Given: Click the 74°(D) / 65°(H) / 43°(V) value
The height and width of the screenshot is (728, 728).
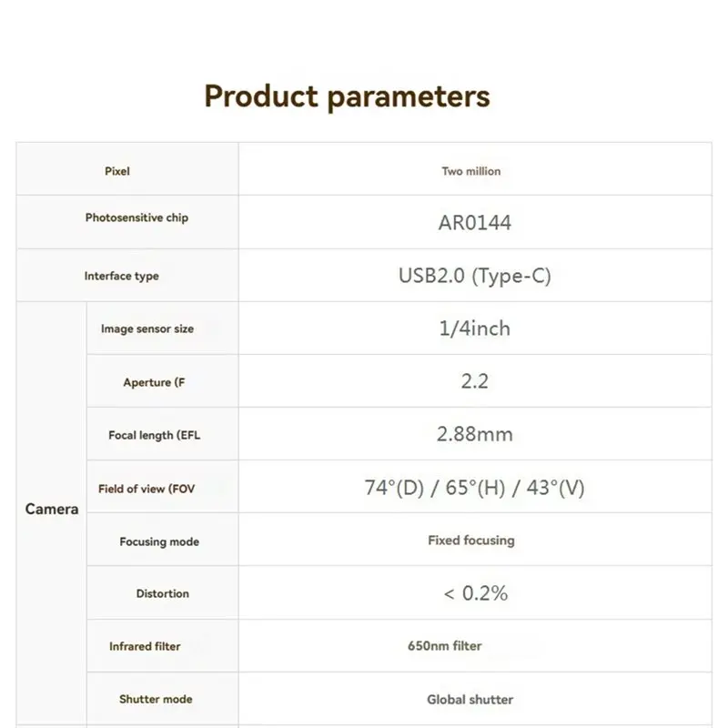Looking at the screenshot, I should pyautogui.click(x=474, y=488).
